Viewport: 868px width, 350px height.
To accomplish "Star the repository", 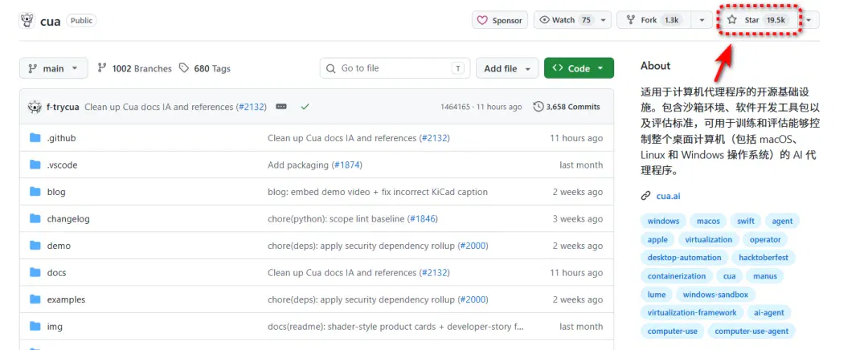I will click(x=759, y=20).
